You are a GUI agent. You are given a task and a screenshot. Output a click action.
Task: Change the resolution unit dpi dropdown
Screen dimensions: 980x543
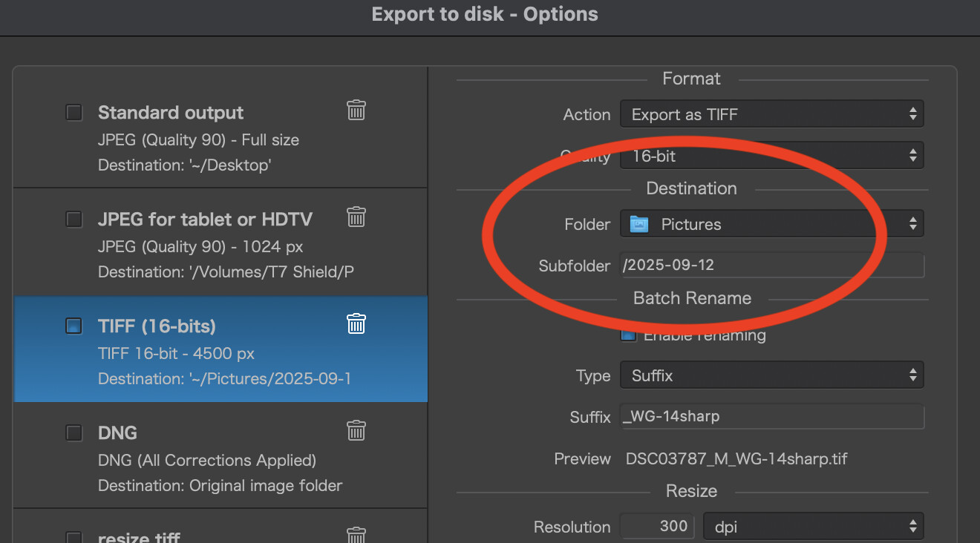pos(813,527)
